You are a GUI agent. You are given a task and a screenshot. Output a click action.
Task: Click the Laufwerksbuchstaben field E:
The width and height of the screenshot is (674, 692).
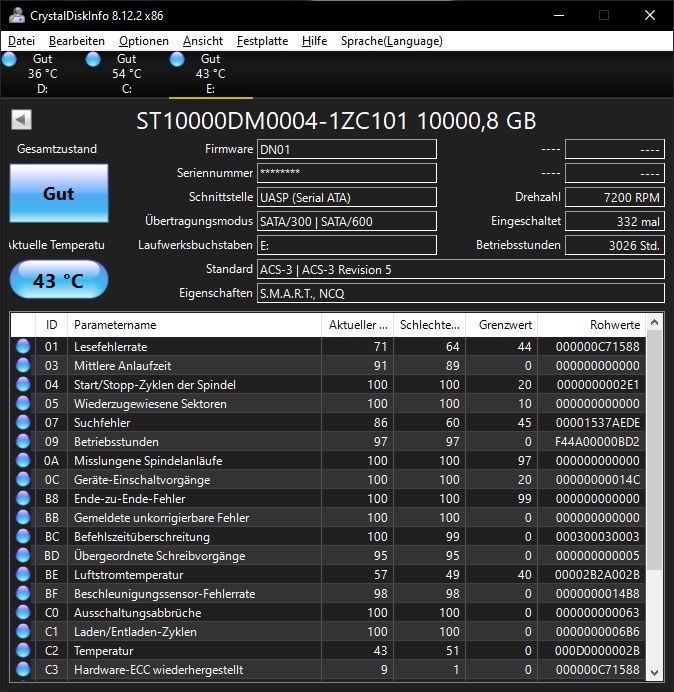(x=347, y=245)
